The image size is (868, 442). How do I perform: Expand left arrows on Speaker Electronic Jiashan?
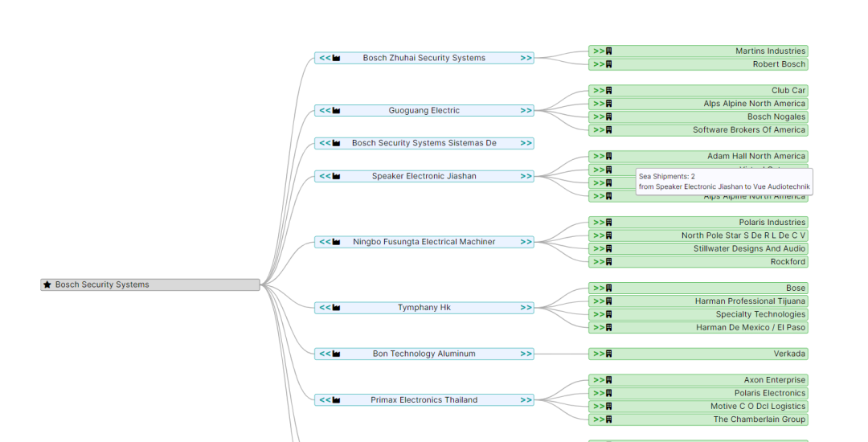[325, 177]
